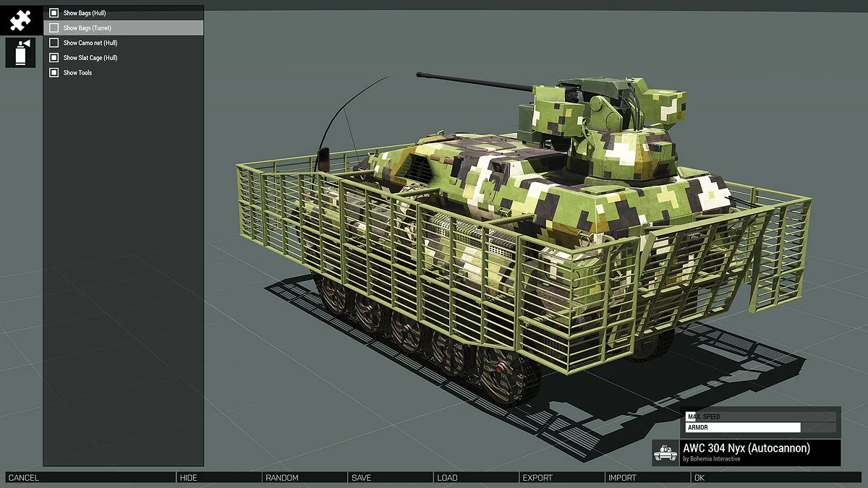Toggle Show Camo net (Hull)
The image size is (868, 488).
click(x=54, y=42)
